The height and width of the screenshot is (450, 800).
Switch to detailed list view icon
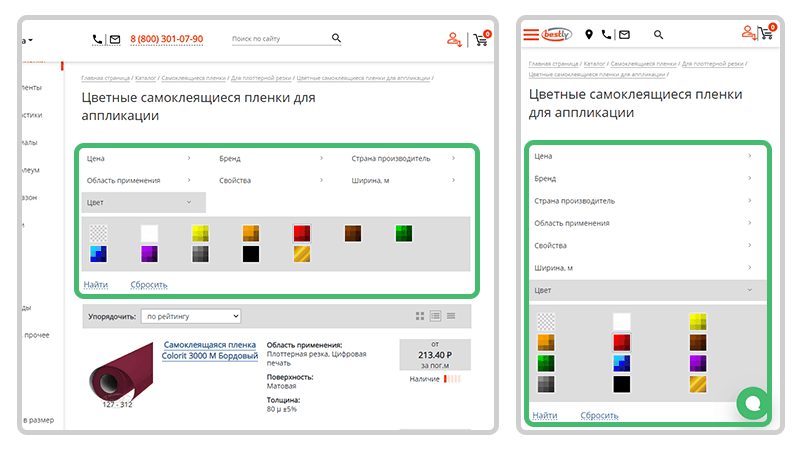(x=435, y=316)
